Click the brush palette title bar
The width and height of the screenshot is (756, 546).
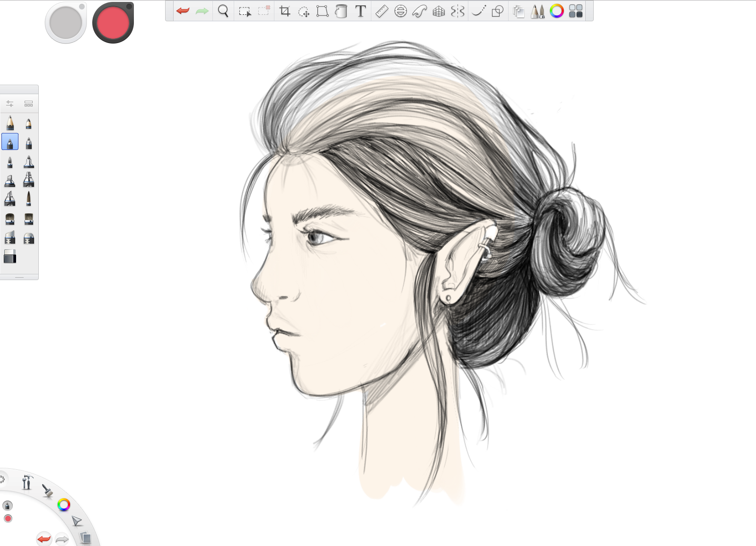(19, 90)
